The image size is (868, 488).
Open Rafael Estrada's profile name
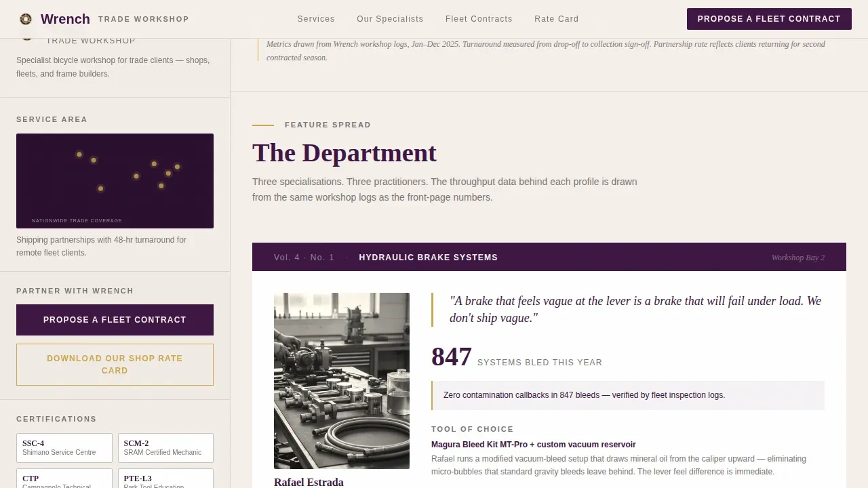point(309,482)
